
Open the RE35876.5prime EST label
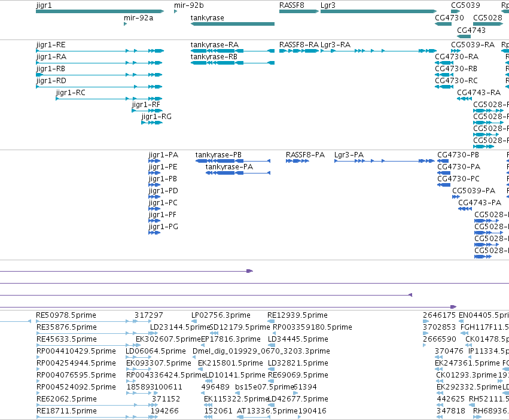pyautogui.click(x=66, y=327)
